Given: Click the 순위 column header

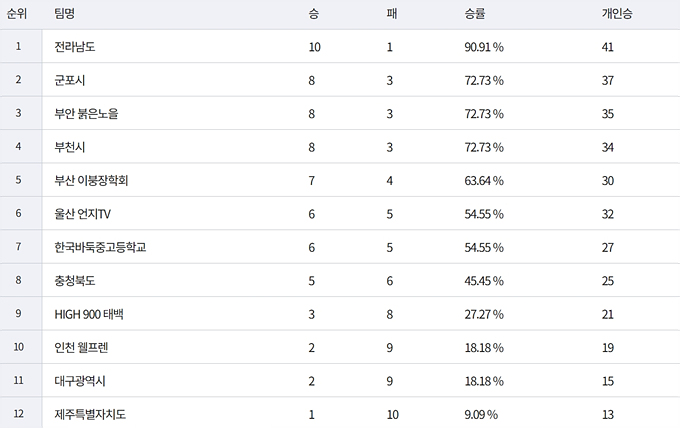Looking at the screenshot, I should tap(18, 14).
